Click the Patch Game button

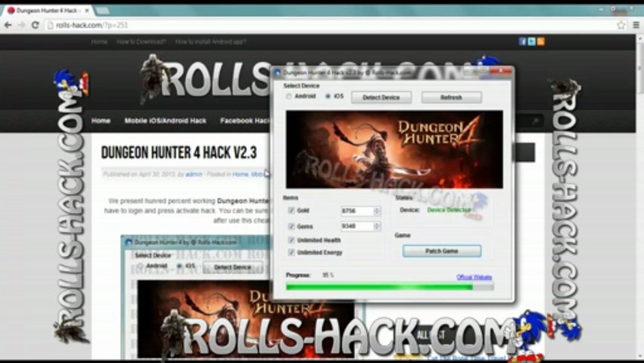[x=442, y=251]
